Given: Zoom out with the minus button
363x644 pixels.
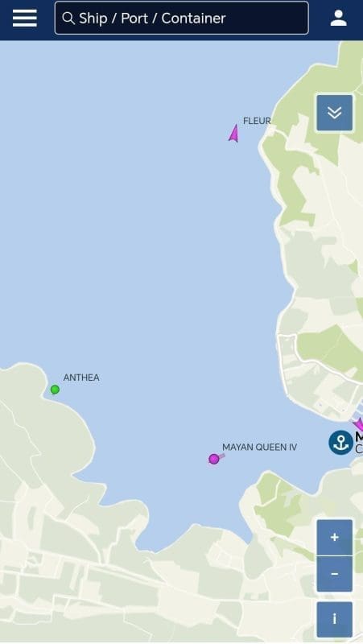Looking at the screenshot, I should pos(334,574).
